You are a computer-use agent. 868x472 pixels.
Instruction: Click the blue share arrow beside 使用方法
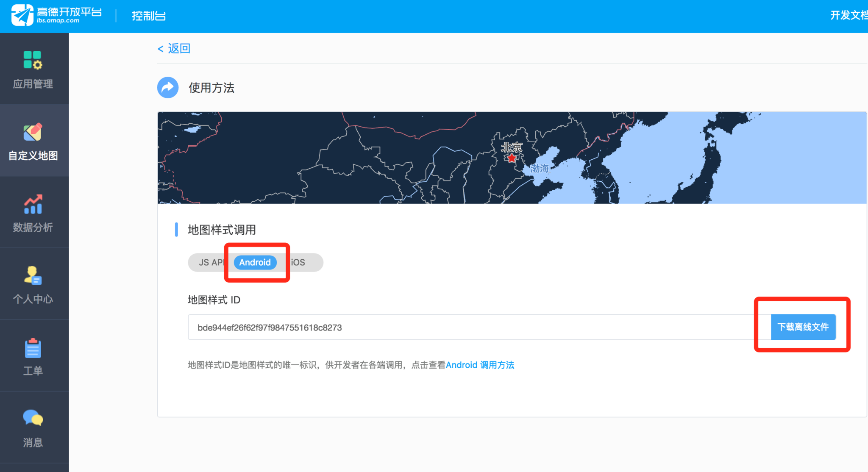coord(168,88)
